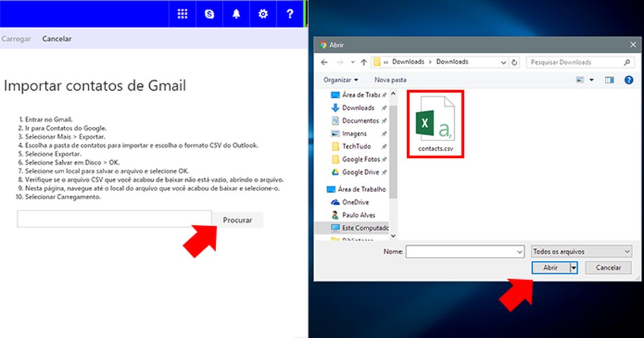Toggle the preview pane icon

pos(609,80)
